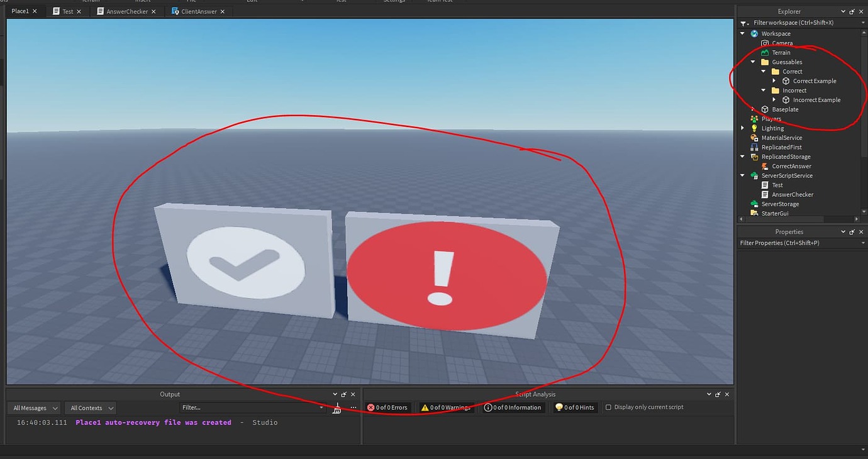Screen dimensions: 868x459
Task: Select the ReplicatedStorage row in Explorer
Action: coord(786,157)
